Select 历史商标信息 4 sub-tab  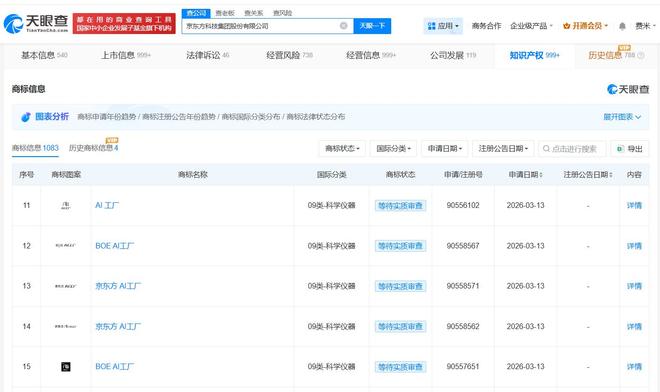tap(93, 148)
